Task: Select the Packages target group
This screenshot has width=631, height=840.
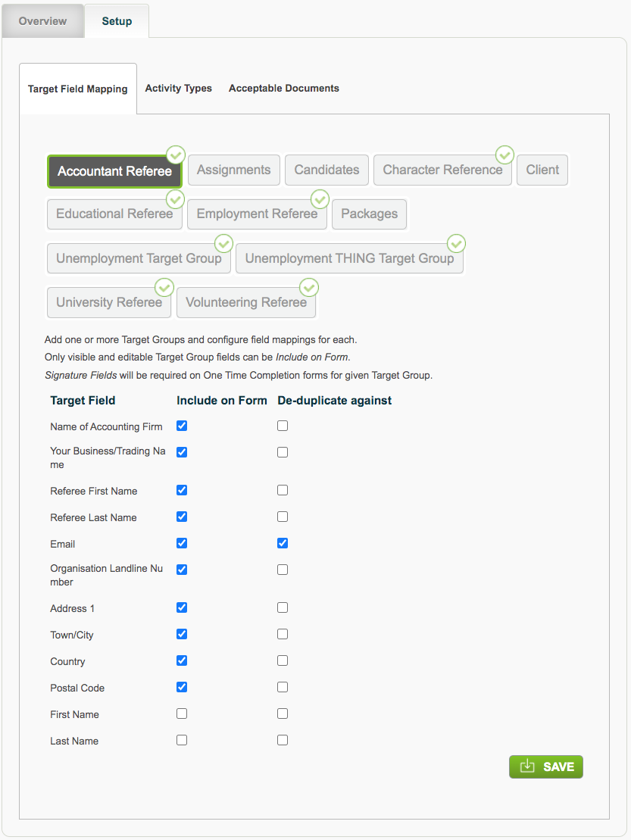Action: [369, 214]
